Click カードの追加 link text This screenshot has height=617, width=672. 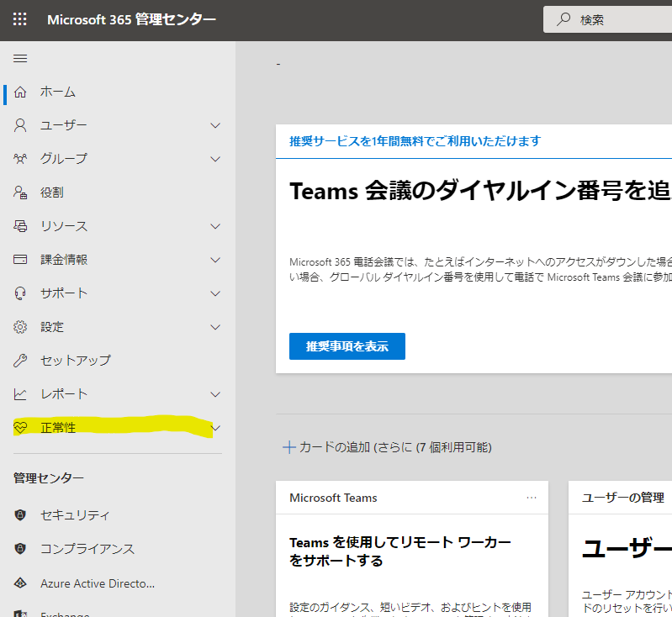point(395,447)
